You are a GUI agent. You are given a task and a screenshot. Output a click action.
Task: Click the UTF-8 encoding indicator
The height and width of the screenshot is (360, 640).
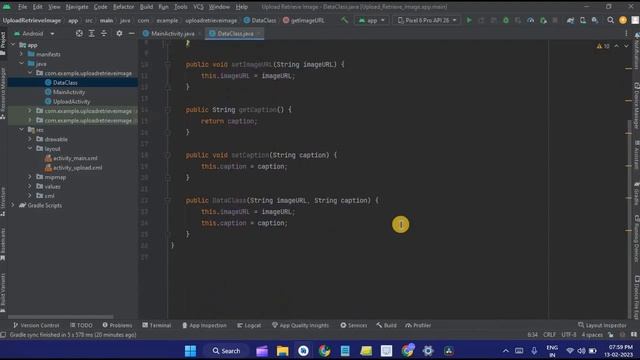click(569, 335)
